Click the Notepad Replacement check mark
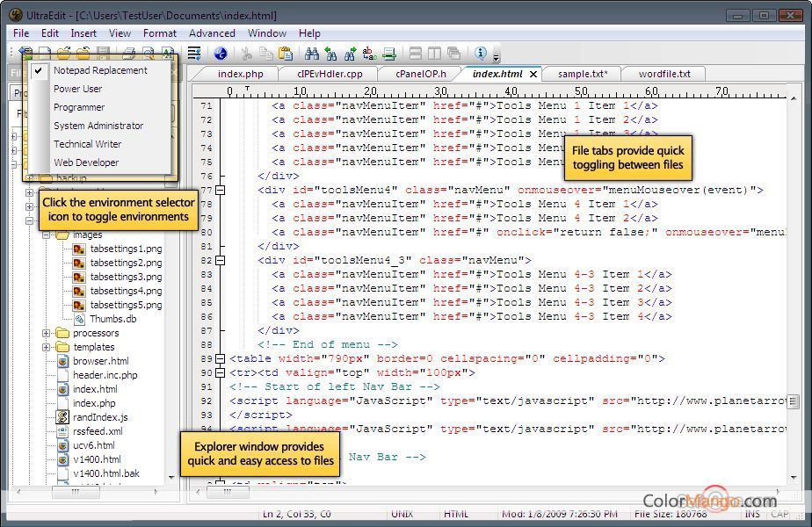Image resolution: width=812 pixels, height=527 pixels. tap(39, 70)
